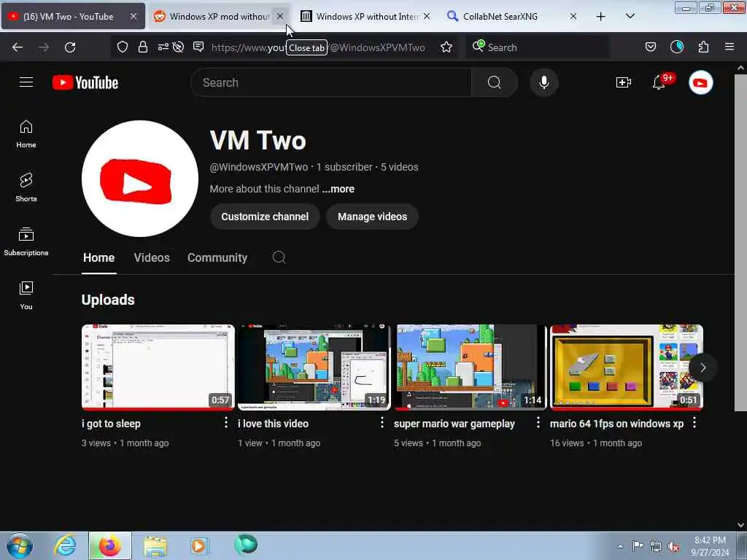Open account avatar menu at top right
This screenshot has height=560, width=747.
coord(700,83)
